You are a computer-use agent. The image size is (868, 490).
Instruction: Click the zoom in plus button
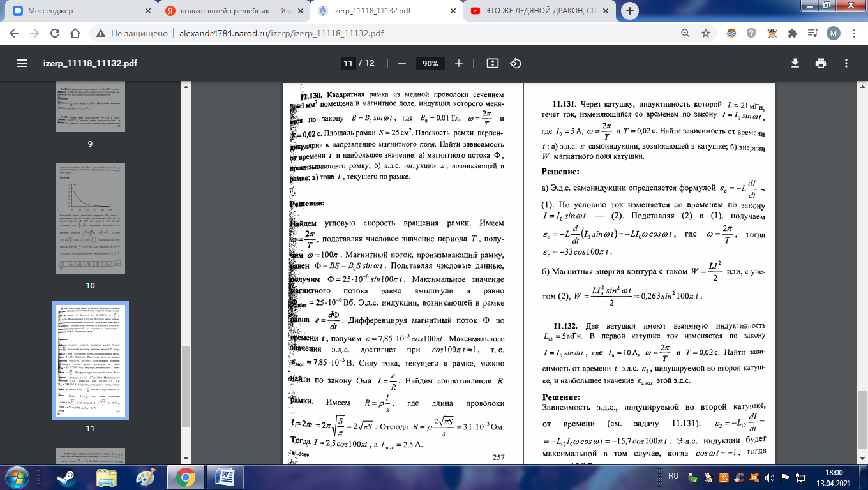click(459, 63)
